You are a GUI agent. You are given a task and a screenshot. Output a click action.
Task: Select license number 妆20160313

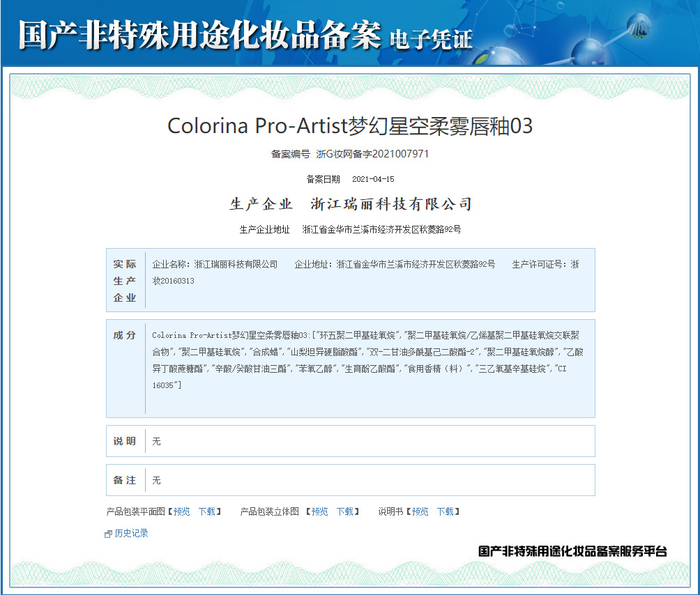173,281
